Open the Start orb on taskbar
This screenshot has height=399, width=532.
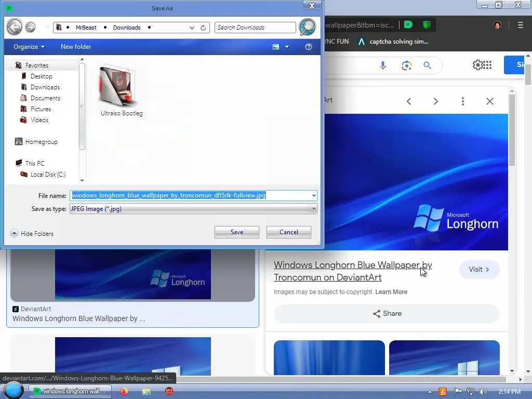(x=13, y=391)
